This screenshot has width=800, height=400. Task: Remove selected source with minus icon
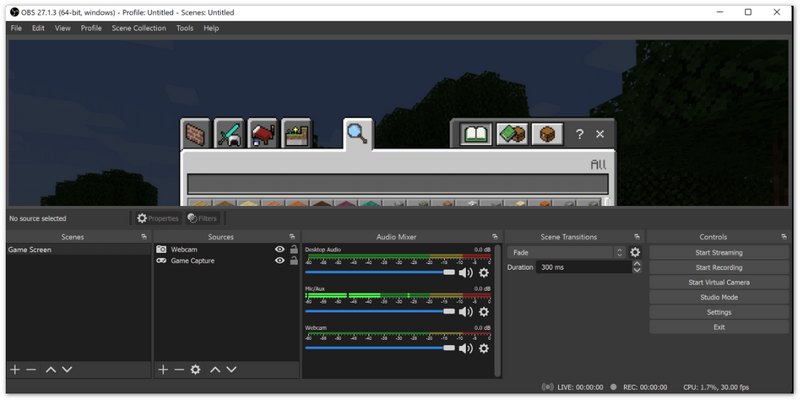(x=179, y=370)
